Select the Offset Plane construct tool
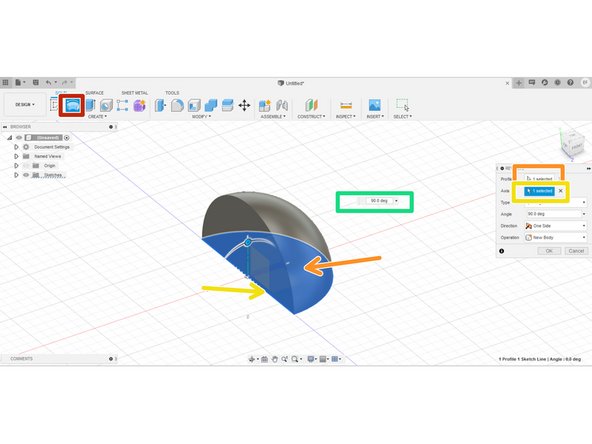 pos(311,105)
